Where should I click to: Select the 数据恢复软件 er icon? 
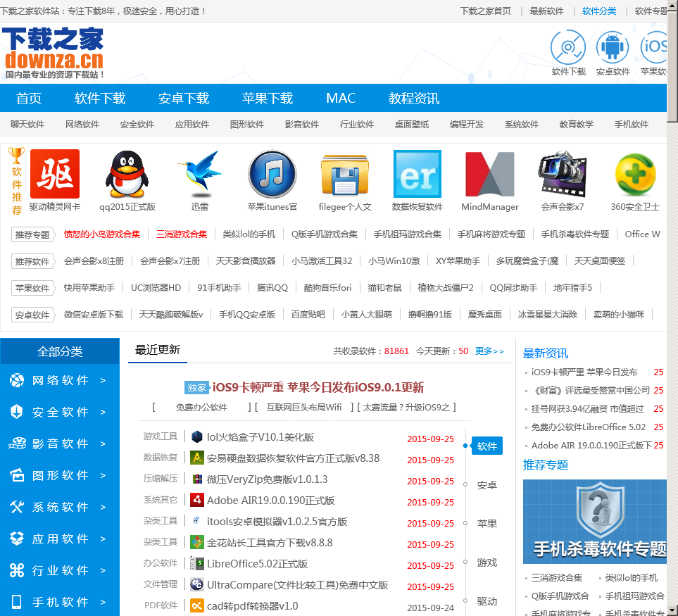click(418, 174)
